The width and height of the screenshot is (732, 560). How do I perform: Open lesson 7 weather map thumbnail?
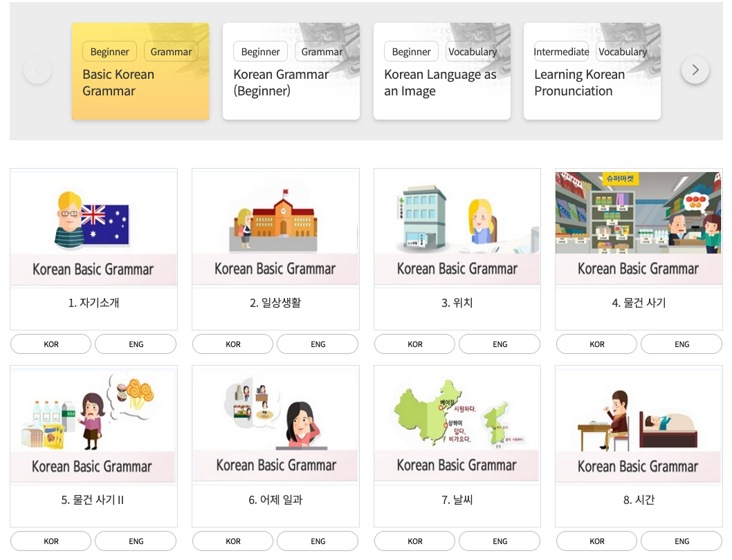pos(457,424)
